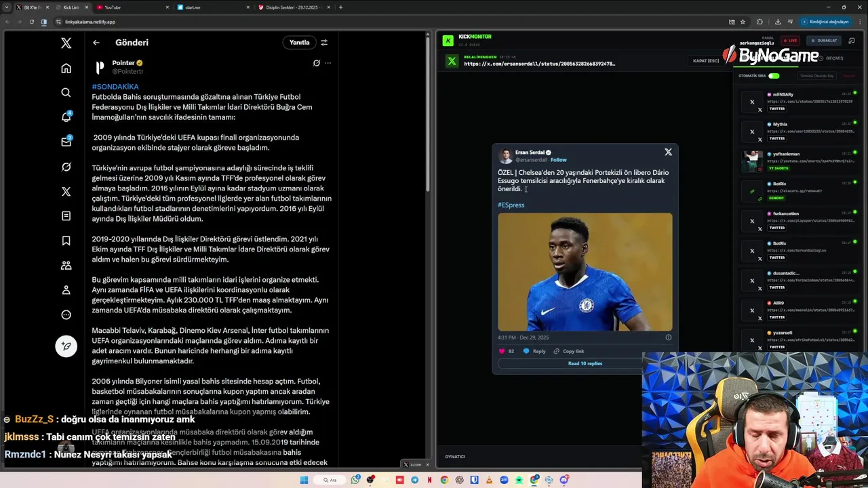Open the search icon in X sidebar

tap(66, 92)
